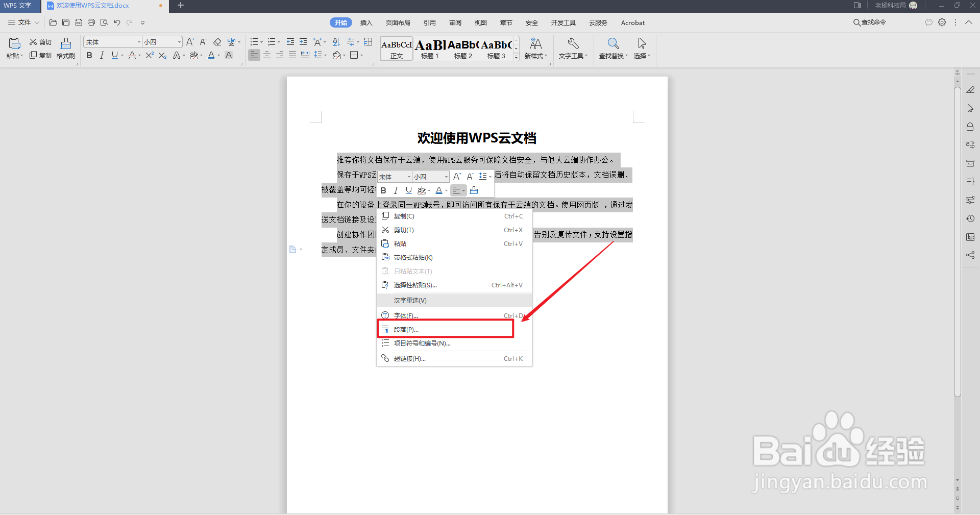
Task: Decrease paragraph indent
Action: (290, 42)
